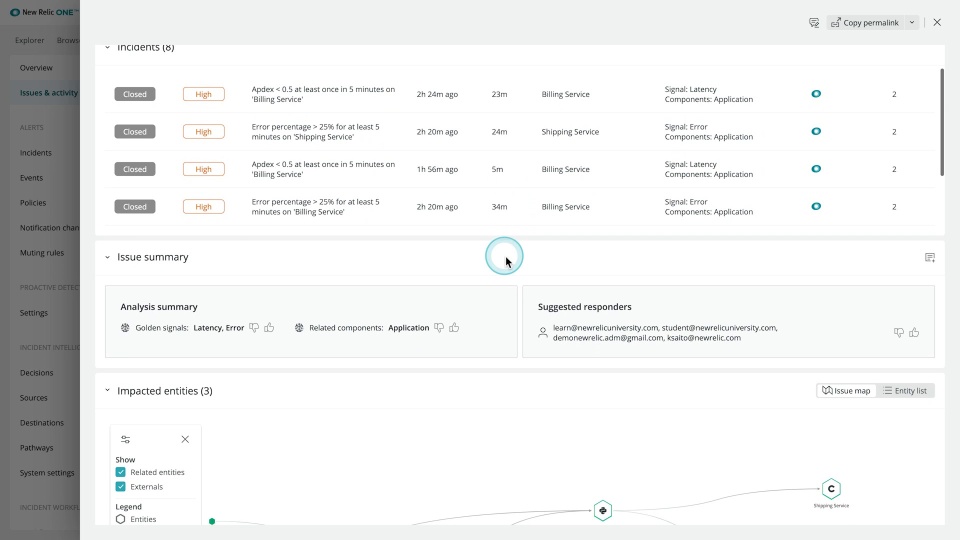Uncheck the Externals checkbox
Image resolution: width=960 pixels, height=540 pixels.
coord(121,487)
